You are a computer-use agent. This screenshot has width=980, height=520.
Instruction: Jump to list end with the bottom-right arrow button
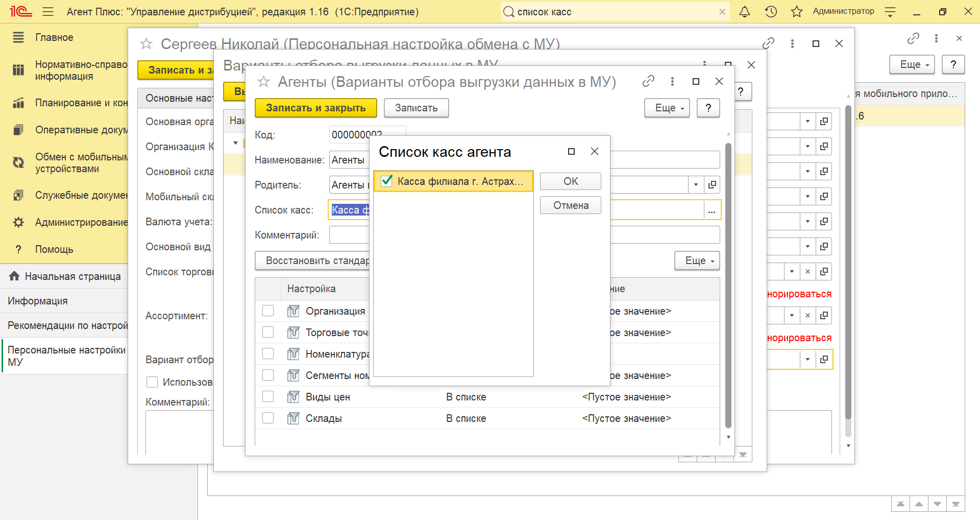pos(955,504)
